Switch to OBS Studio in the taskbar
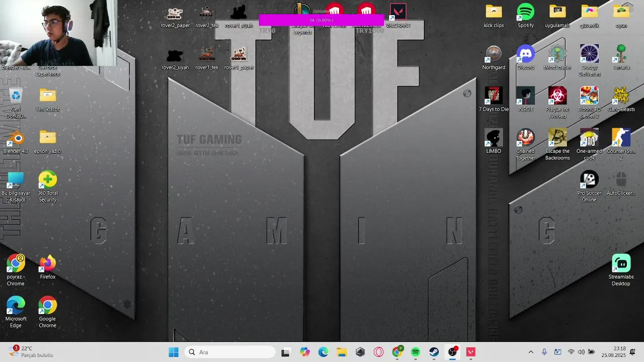 (452, 352)
